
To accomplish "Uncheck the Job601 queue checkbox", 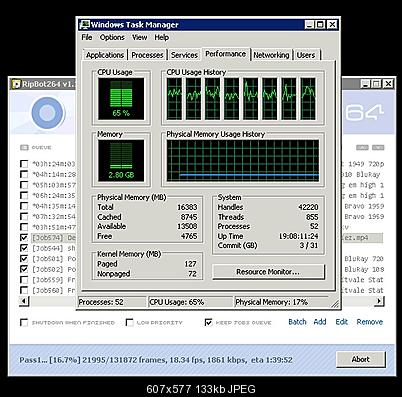I will click(24, 259).
